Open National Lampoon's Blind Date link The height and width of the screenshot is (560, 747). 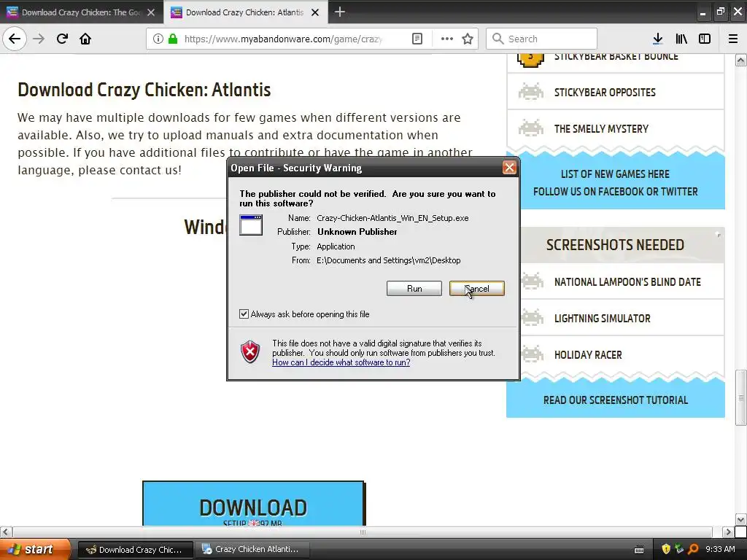[x=627, y=282]
